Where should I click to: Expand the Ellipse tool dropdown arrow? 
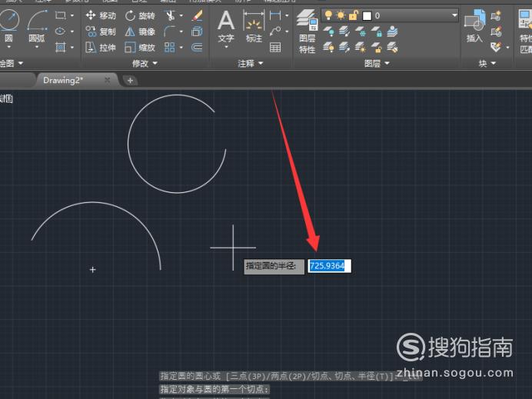72,32
